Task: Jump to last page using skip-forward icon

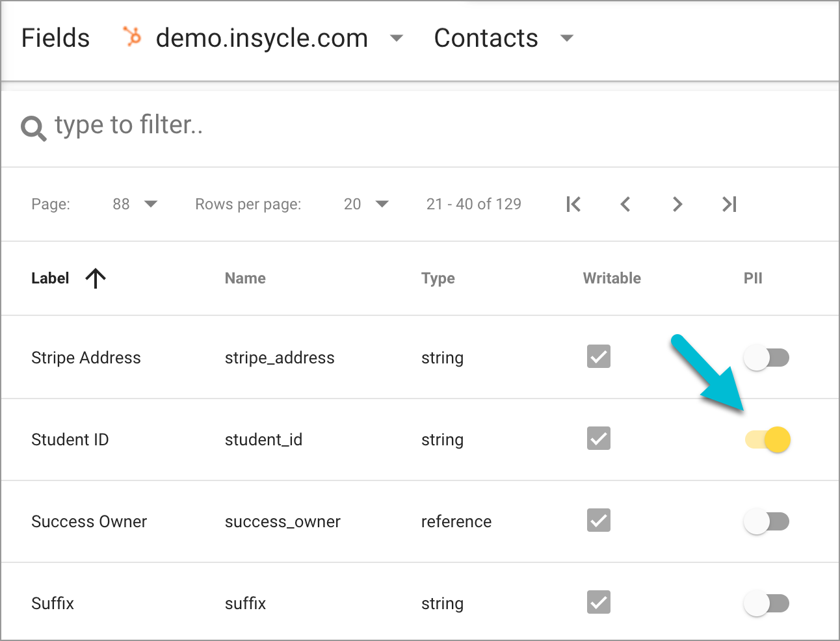Action: coord(728,204)
